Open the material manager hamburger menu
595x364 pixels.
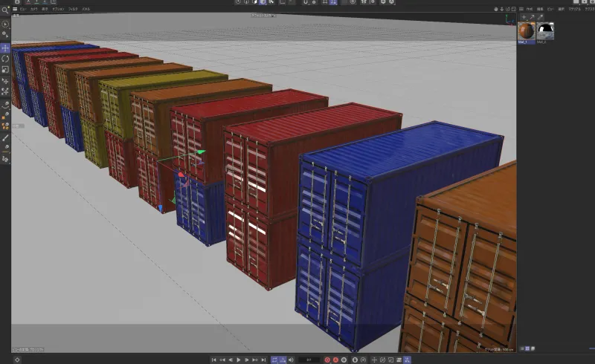click(522, 9)
